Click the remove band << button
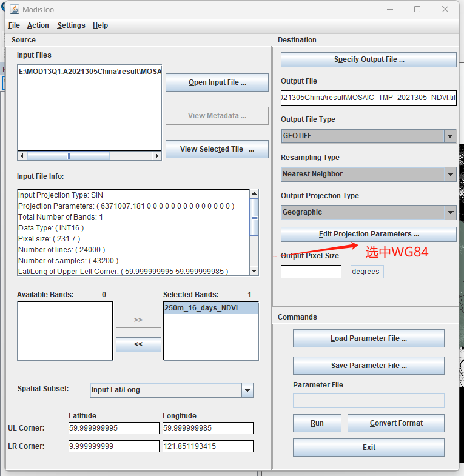464x476 pixels. pos(138,344)
